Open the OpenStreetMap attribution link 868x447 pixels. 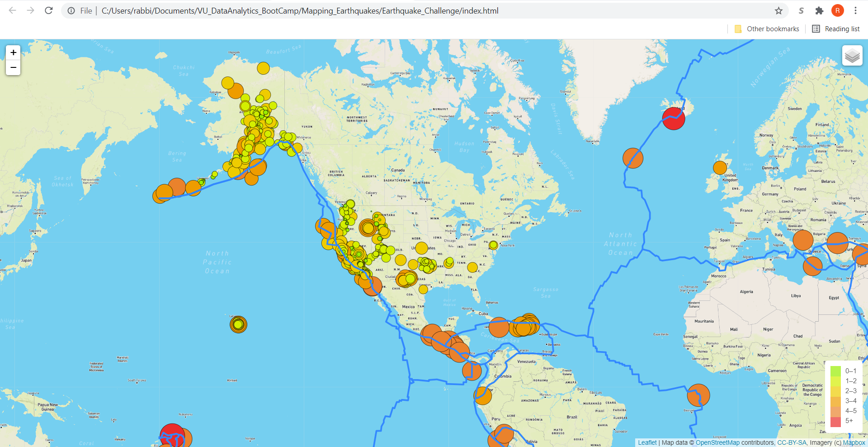coord(717,442)
